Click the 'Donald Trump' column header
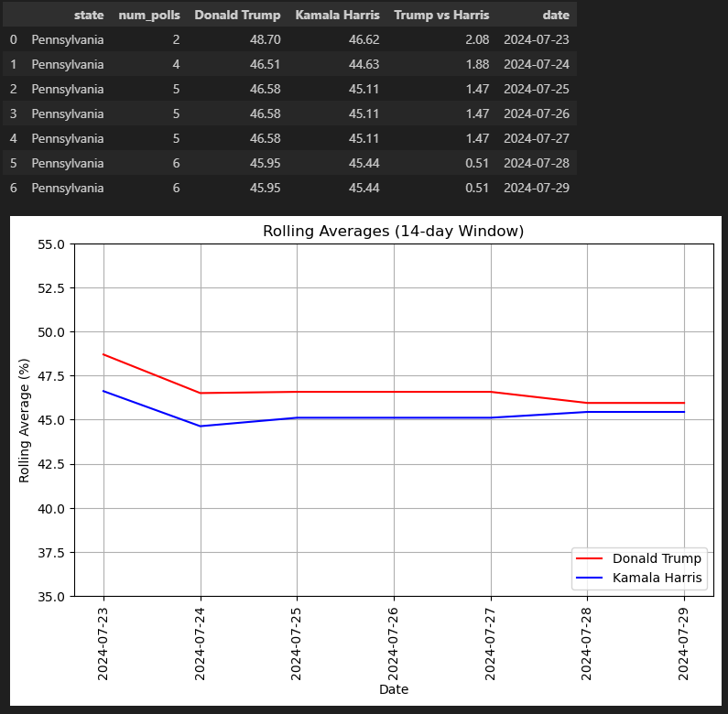The height and width of the screenshot is (714, 728). coord(237,15)
